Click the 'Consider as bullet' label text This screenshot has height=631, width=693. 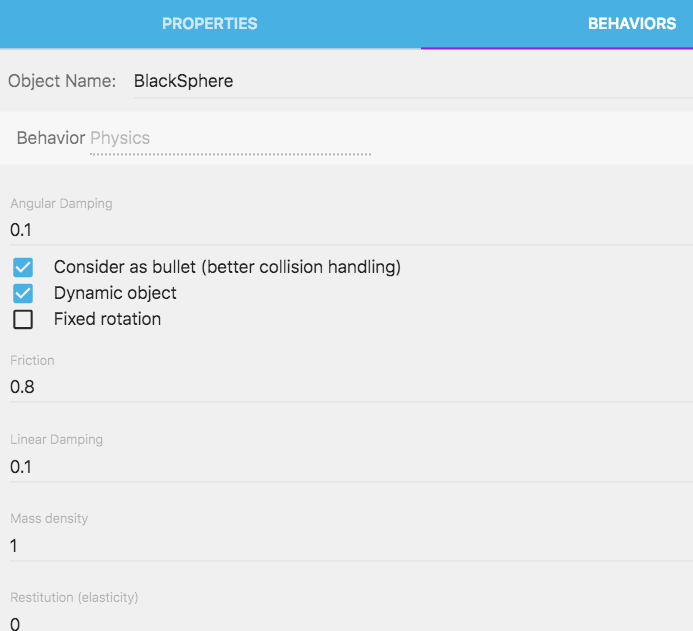(227, 267)
